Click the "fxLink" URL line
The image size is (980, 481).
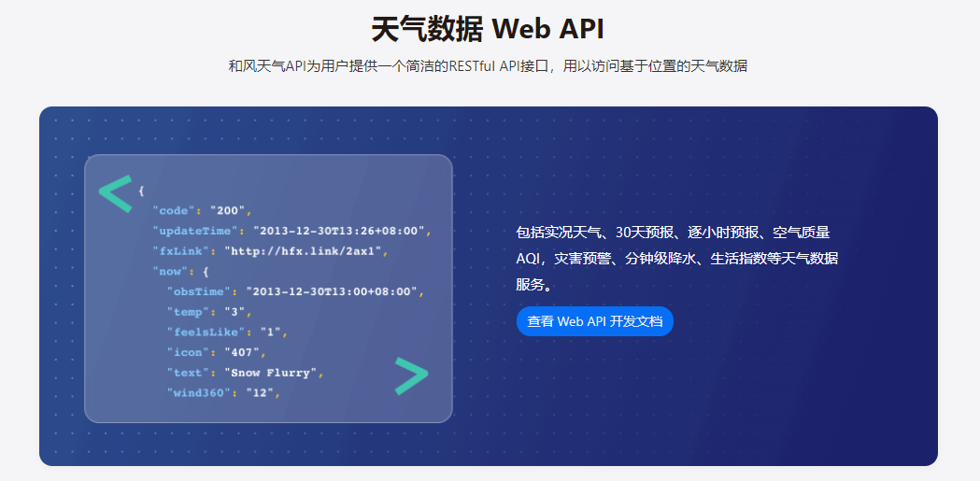(271, 251)
